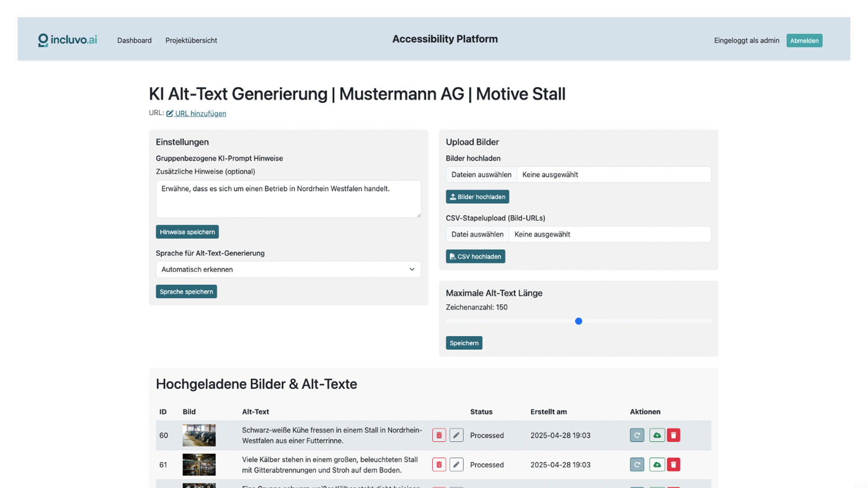Open the Projektübersicht page
This screenshot has width=868, height=488.
[x=191, y=40]
